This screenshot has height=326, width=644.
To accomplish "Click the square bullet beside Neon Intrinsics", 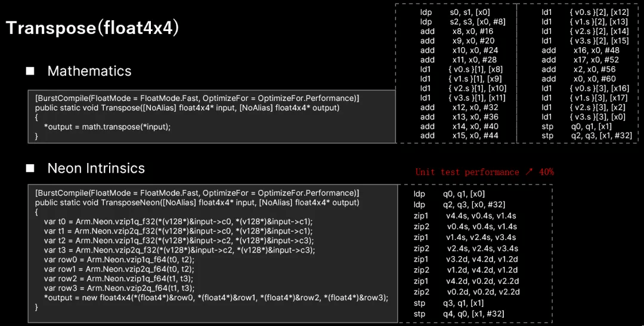I will (30, 168).
